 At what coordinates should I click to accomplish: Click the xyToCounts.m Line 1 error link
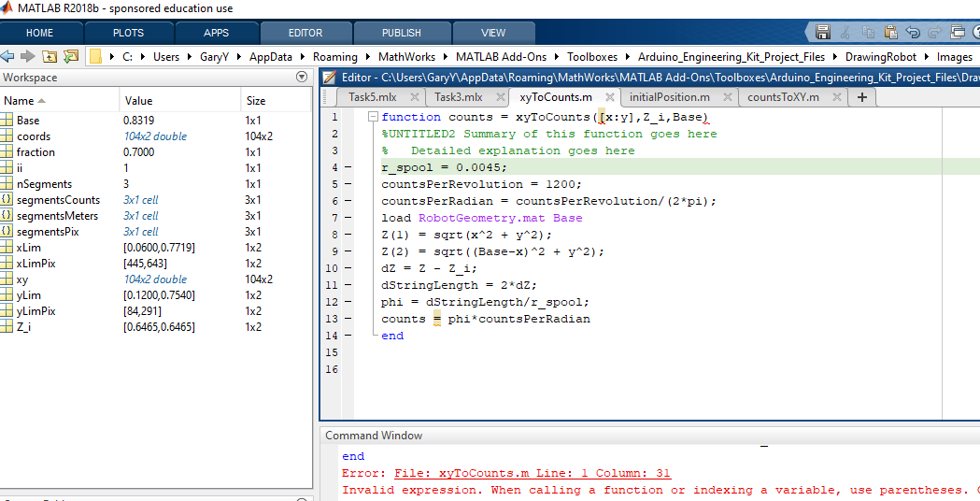532,473
